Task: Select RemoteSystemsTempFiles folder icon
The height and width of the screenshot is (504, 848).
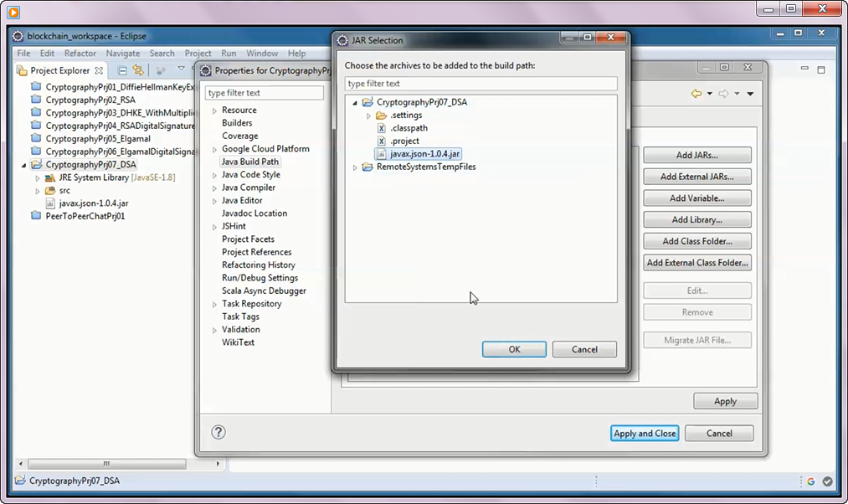Action: tap(367, 167)
